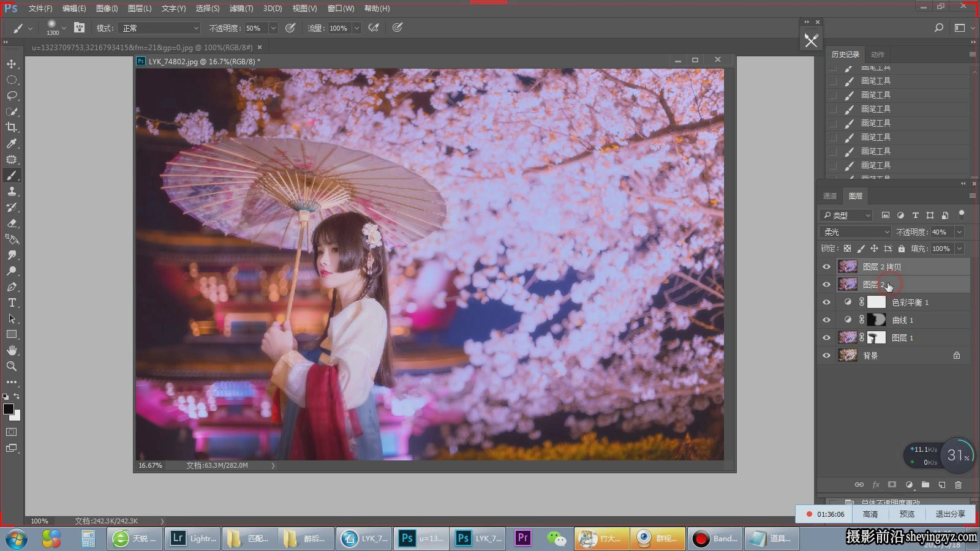Select the 色彩平衡 1 layer mask thumbnail

(x=876, y=302)
